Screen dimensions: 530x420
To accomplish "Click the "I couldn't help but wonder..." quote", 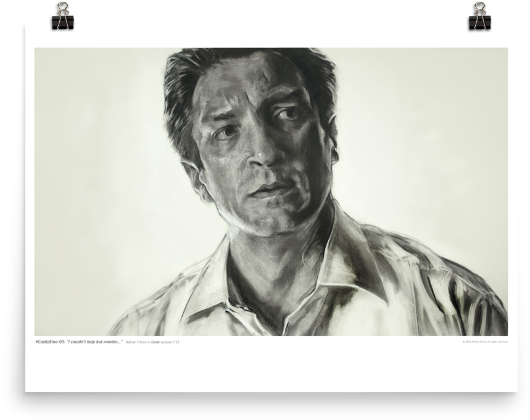I will tap(94, 341).
